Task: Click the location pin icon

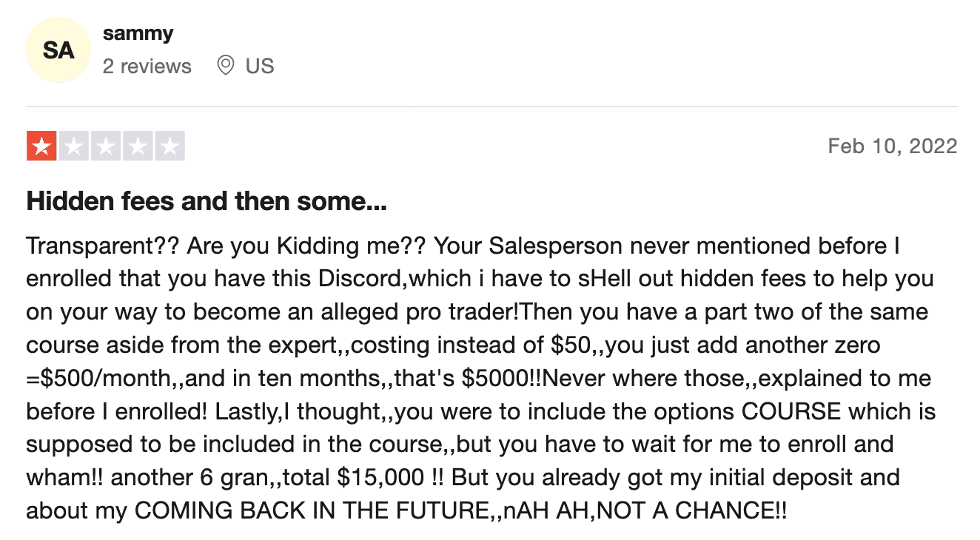Action: click(225, 66)
